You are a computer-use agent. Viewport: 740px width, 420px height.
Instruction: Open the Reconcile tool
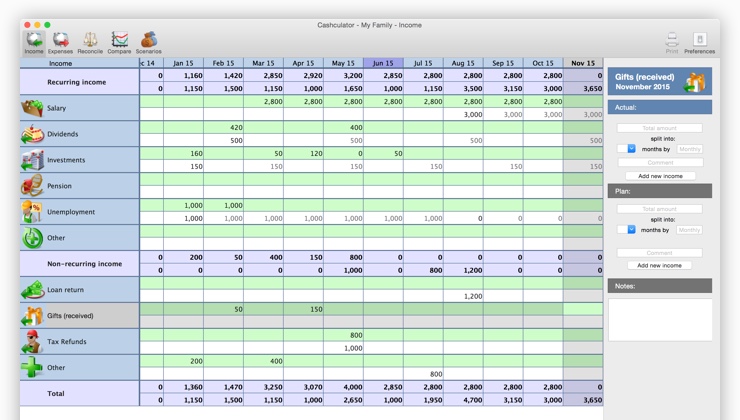pyautogui.click(x=90, y=42)
